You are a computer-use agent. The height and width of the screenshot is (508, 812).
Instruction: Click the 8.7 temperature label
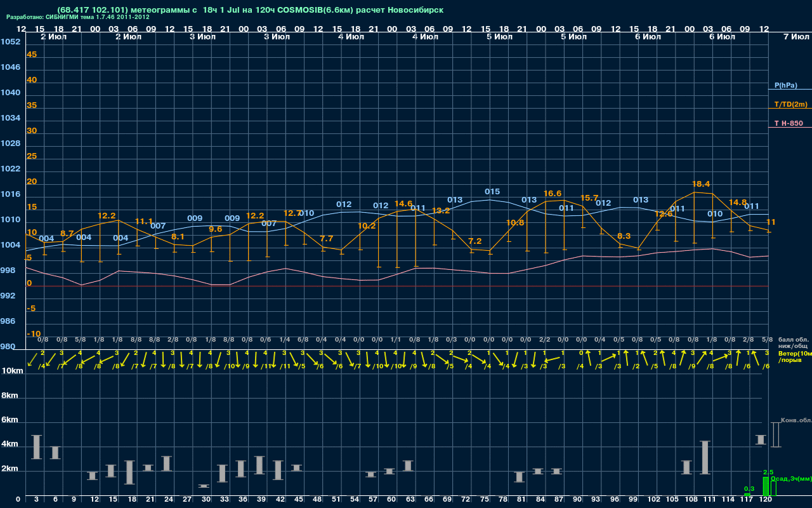click(67, 234)
